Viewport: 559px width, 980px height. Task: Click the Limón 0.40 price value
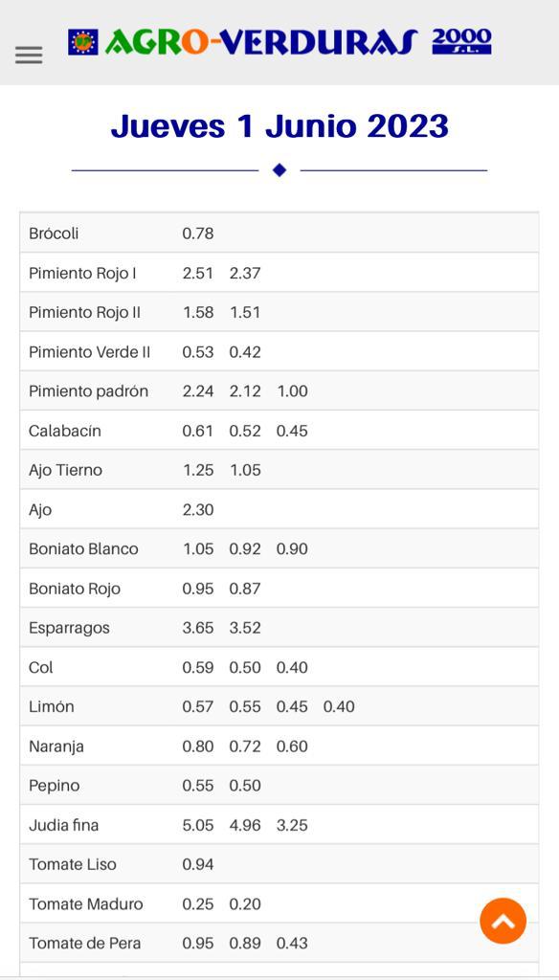[339, 706]
